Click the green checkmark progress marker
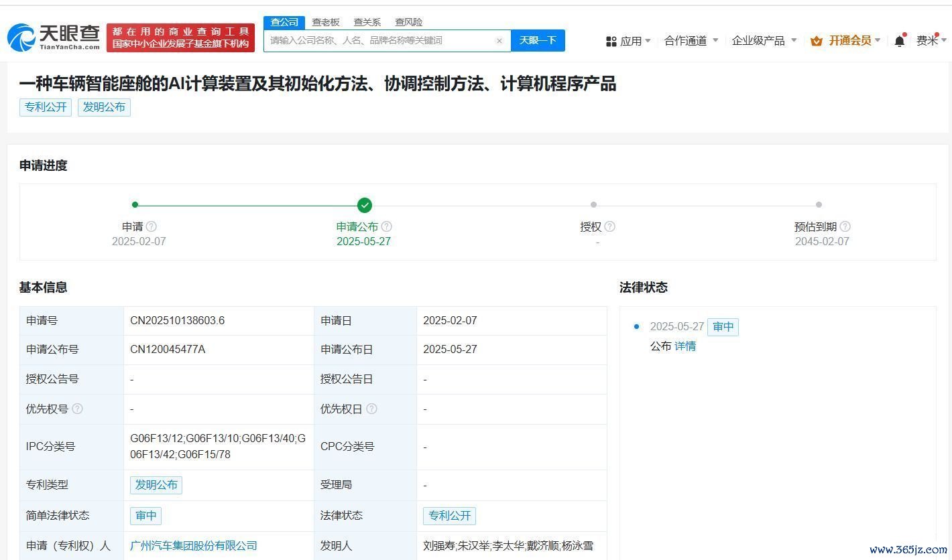Viewport: 952px width, 560px height. coord(364,205)
